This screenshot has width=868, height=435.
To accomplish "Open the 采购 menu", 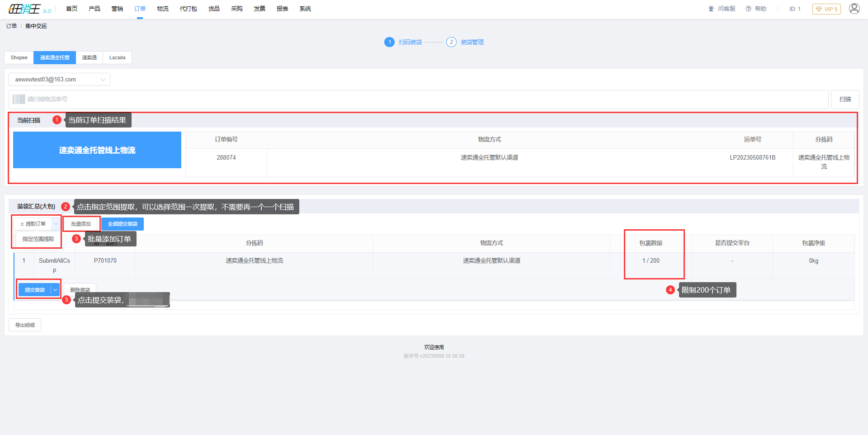I will point(237,9).
